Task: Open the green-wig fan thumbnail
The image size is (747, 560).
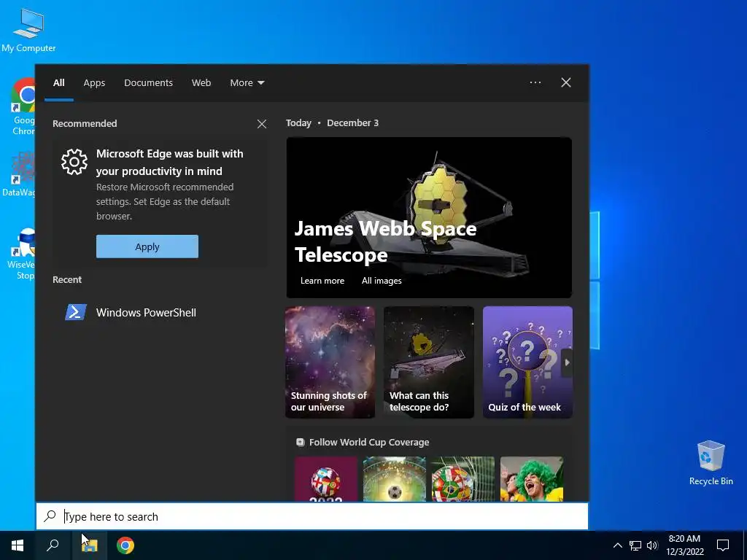Action: point(532,479)
